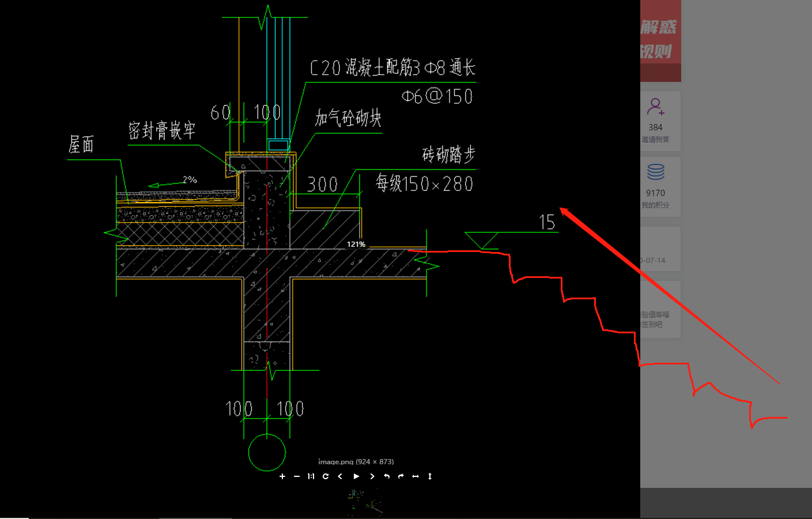Click the image.png title text
Image resolution: width=812 pixels, height=519 pixels.
(356, 461)
